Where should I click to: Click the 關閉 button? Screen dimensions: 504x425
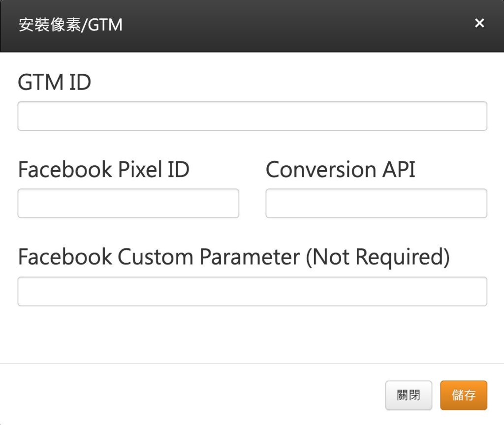409,395
